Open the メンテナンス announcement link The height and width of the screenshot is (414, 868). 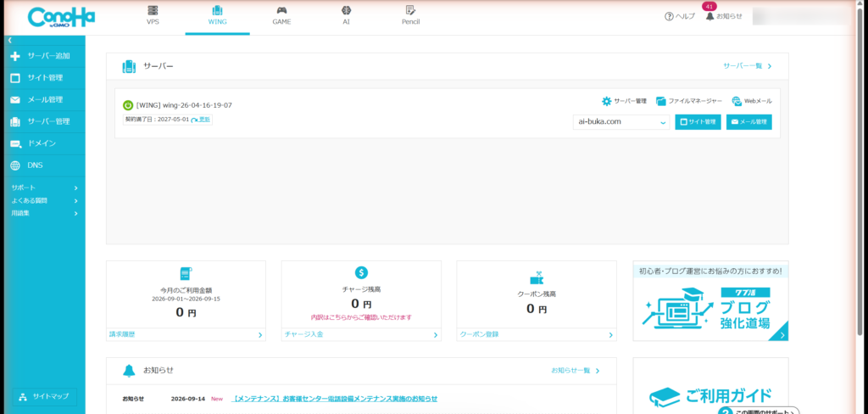click(334, 399)
